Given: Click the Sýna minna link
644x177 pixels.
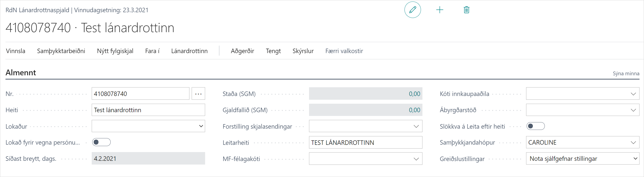Looking at the screenshot, I should [626, 74].
